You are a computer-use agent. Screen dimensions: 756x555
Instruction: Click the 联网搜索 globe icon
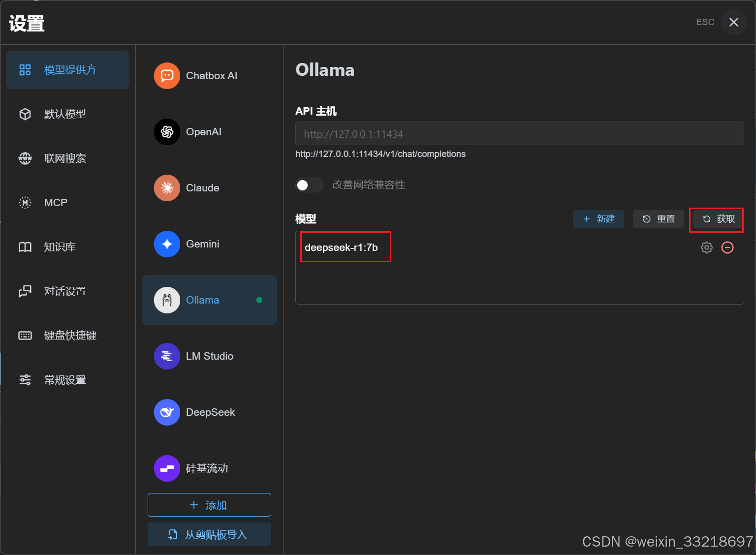(x=25, y=158)
